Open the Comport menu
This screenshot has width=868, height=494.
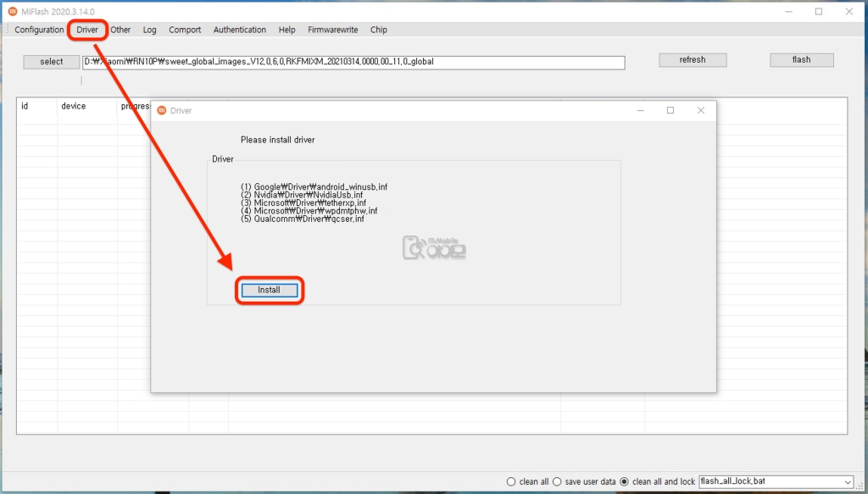point(185,30)
